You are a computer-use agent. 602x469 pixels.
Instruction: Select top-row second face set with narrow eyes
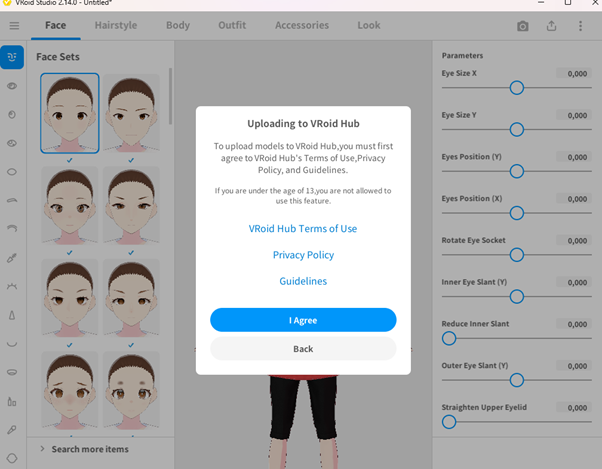131,113
